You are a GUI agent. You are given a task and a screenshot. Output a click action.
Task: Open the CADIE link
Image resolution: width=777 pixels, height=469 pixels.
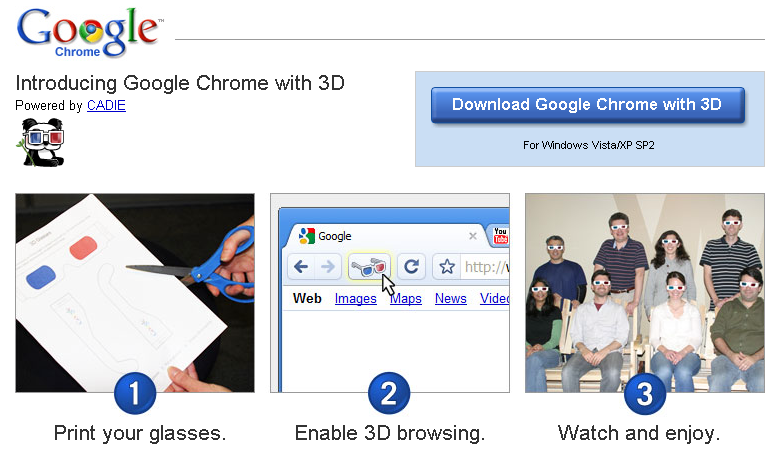[106, 105]
